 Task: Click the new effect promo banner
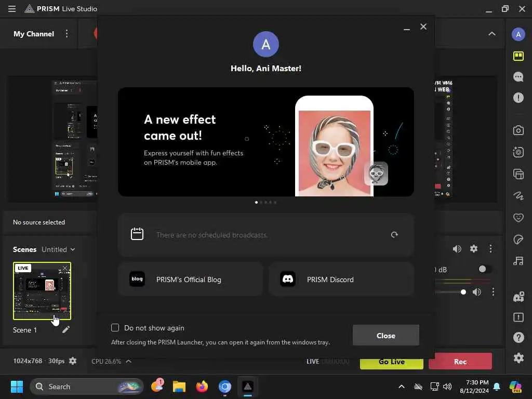pyautogui.click(x=265, y=142)
